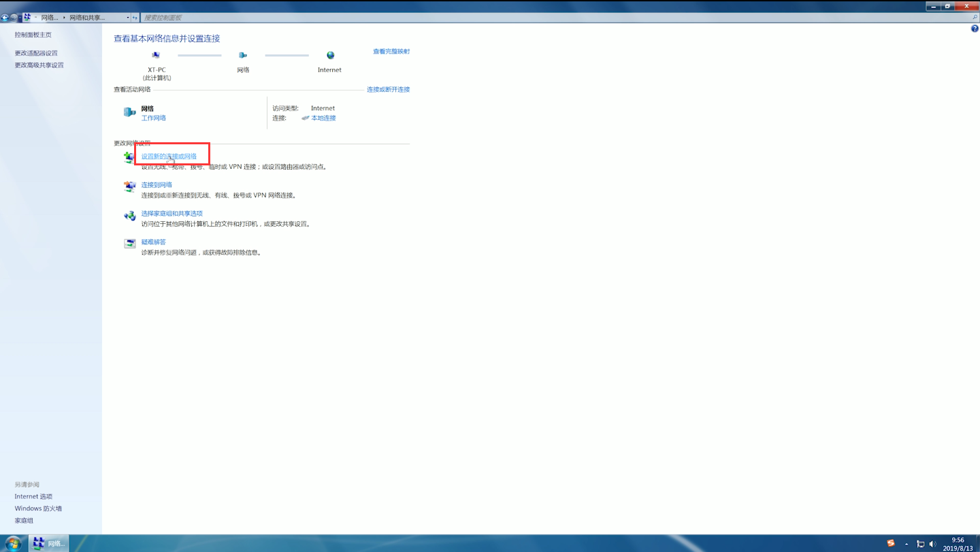Open 选择家庭组和共享选项 link
Viewport: 980px width, 552px height.
tap(171, 214)
